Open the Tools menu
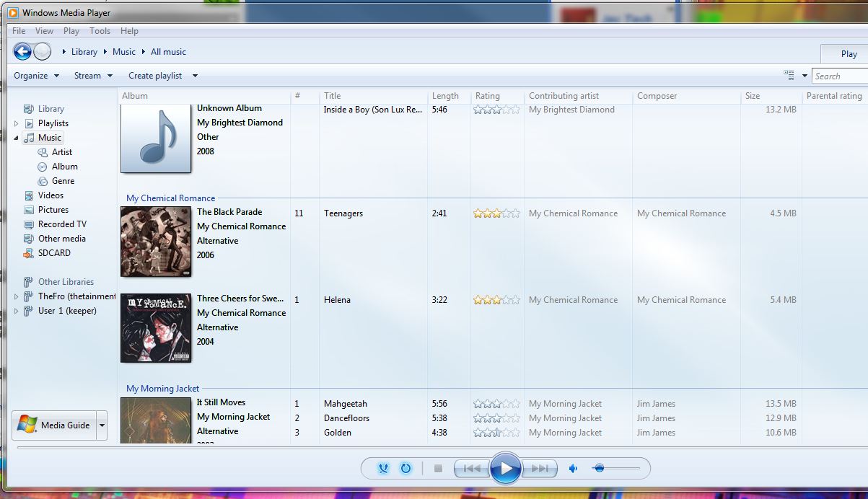 click(x=100, y=31)
